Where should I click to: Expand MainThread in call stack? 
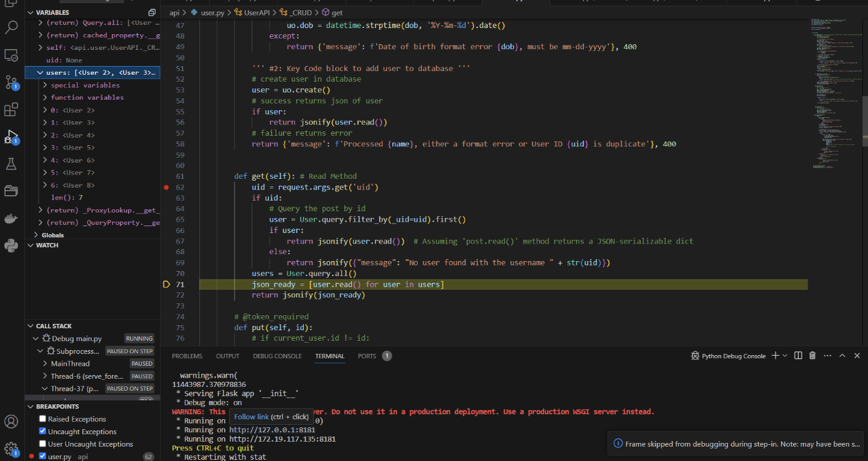[45, 364]
